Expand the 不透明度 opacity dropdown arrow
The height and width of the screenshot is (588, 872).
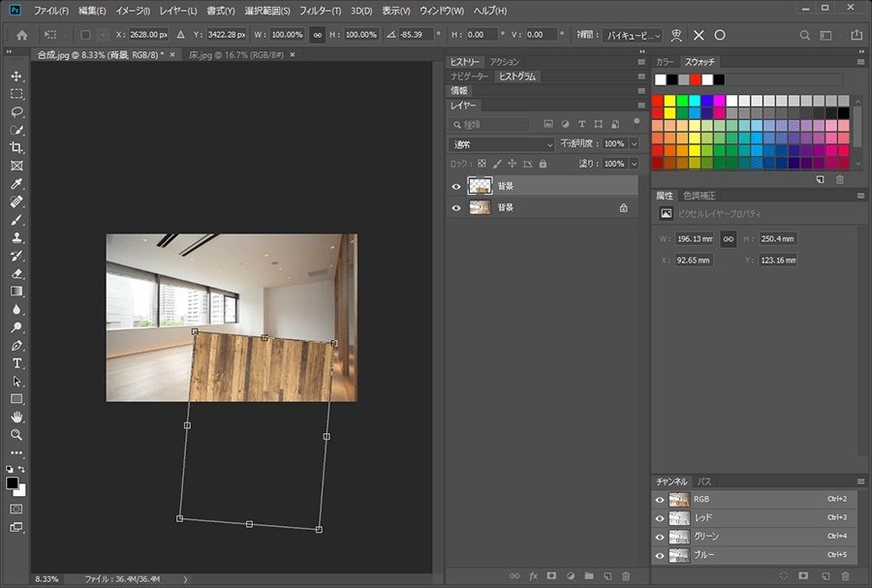[634, 143]
